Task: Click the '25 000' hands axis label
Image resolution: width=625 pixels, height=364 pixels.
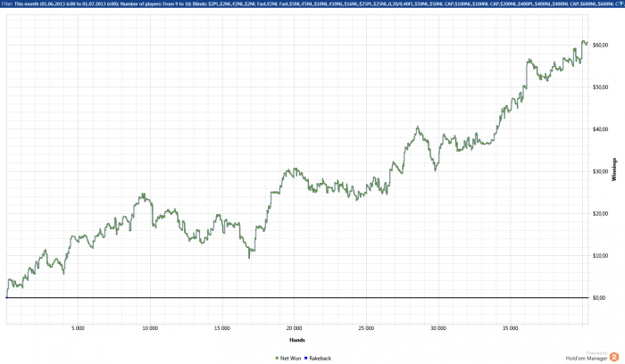Action: 366,328
